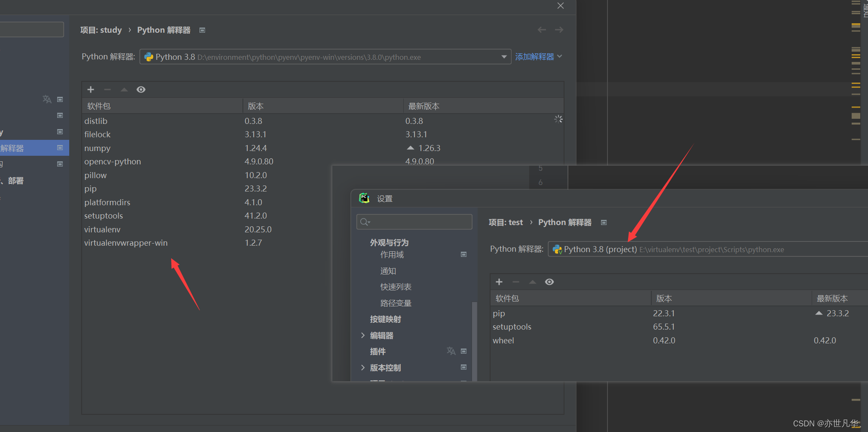Click the uninstall minus icon in test window
Image resolution: width=868 pixels, height=432 pixels.
516,282
